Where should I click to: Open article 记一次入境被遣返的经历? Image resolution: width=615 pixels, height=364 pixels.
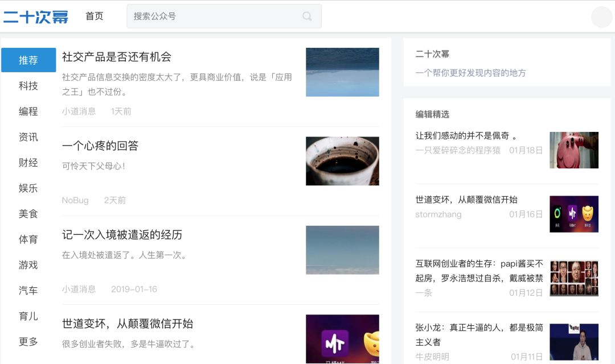(122, 235)
